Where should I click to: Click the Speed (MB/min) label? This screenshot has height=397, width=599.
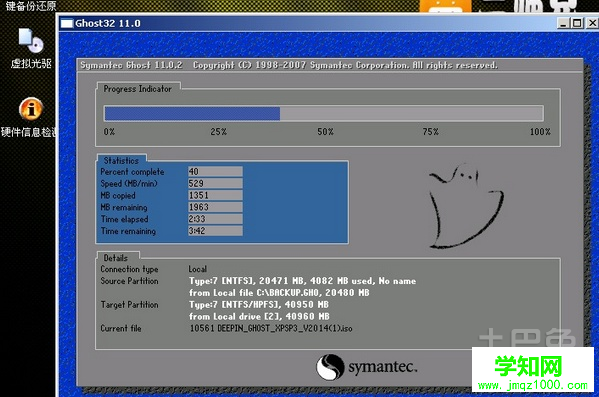click(129, 183)
